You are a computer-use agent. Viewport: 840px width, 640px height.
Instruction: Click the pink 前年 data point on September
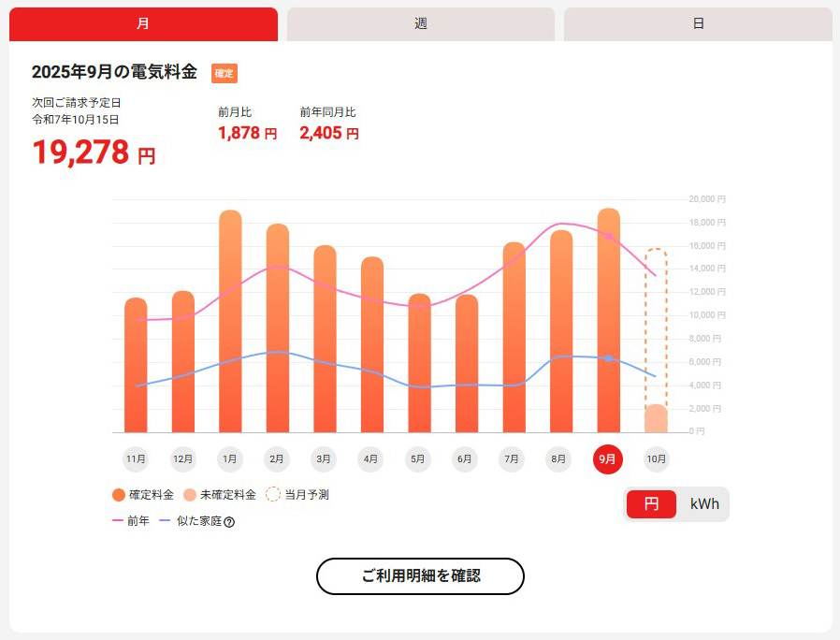coord(608,236)
